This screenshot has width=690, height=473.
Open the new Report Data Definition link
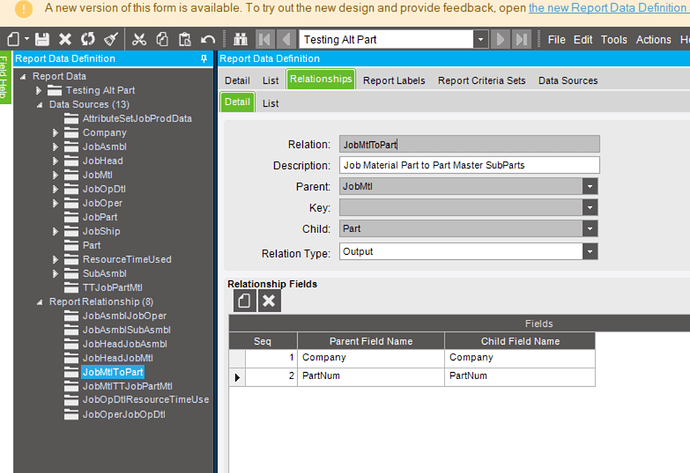(608, 8)
